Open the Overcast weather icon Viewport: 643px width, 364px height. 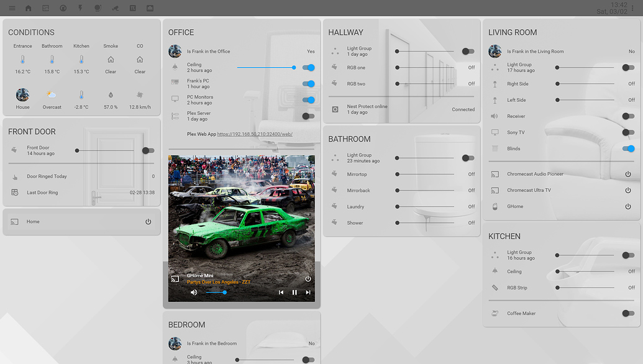(52, 94)
